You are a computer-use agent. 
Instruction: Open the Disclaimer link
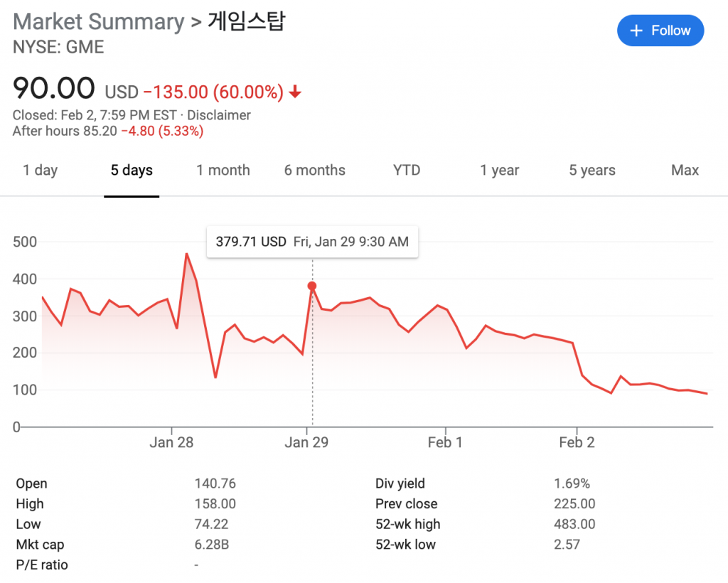(x=219, y=115)
